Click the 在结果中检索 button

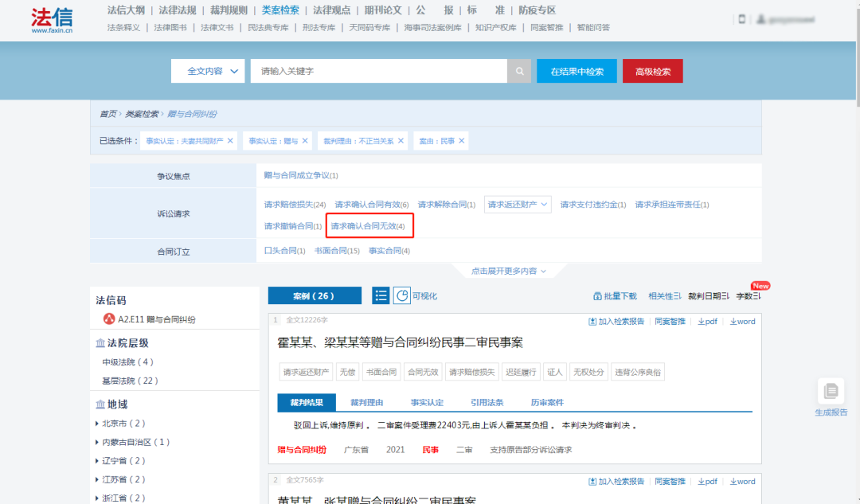click(x=577, y=72)
